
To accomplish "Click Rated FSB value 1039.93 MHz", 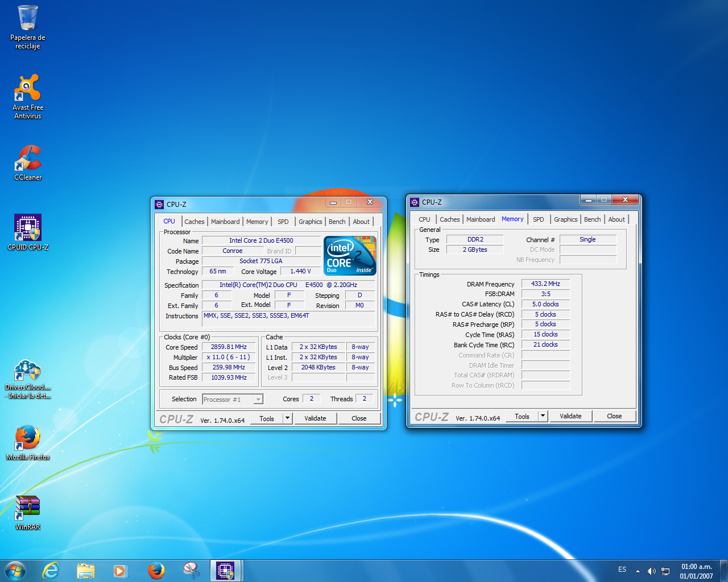I will coord(229,377).
